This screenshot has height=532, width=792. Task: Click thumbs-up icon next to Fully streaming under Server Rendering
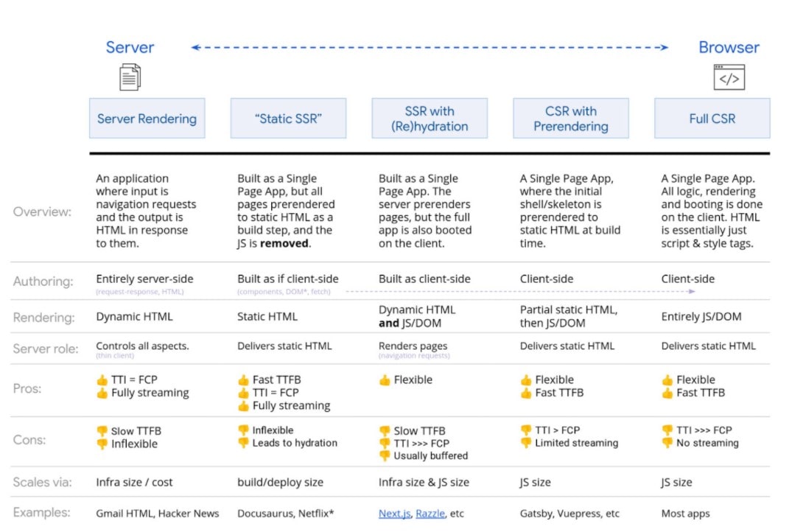click(x=102, y=393)
